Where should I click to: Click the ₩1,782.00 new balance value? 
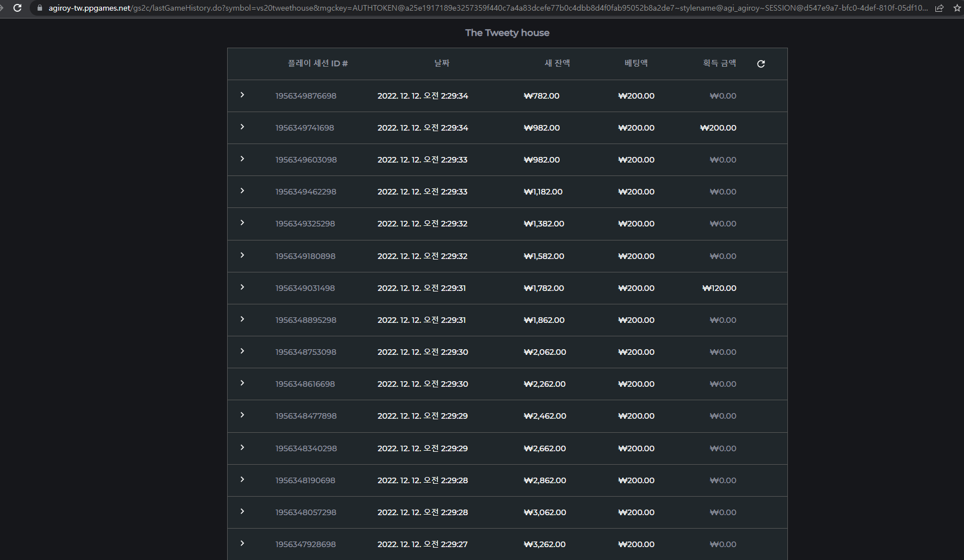pos(544,288)
